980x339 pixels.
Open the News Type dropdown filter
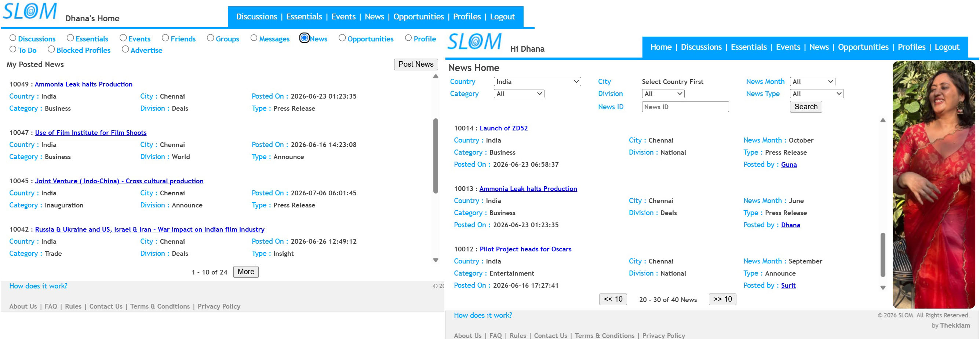[817, 94]
